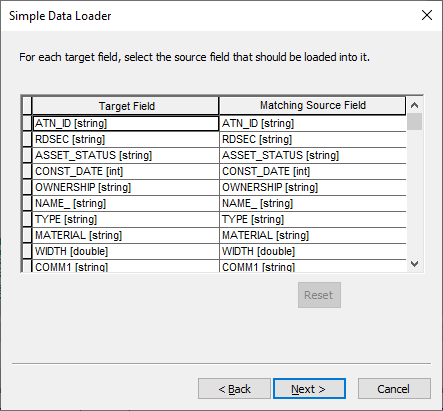The height and width of the screenshot is (411, 443).
Task: Click the Next button
Action: [309, 389]
